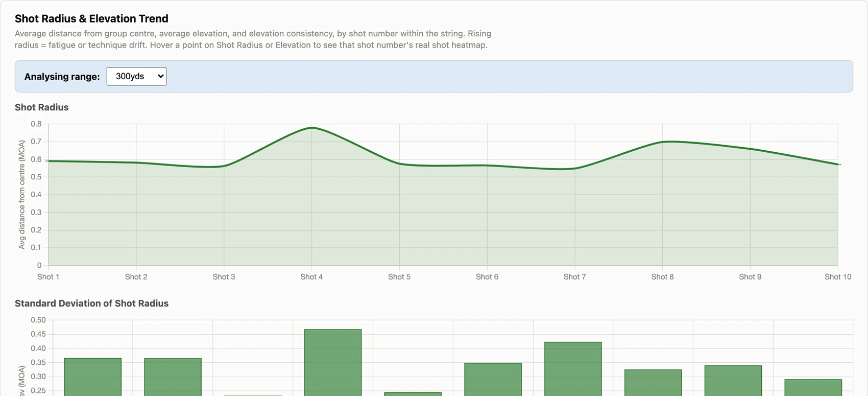Viewport: 868px width, 396px height.
Task: Click the second standard deviation bar
Action: coord(173,377)
